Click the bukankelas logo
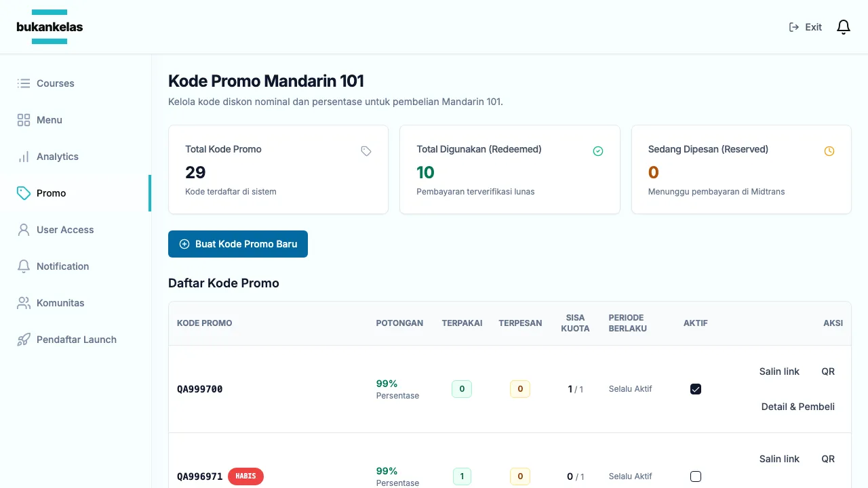868x488 pixels. [50, 27]
